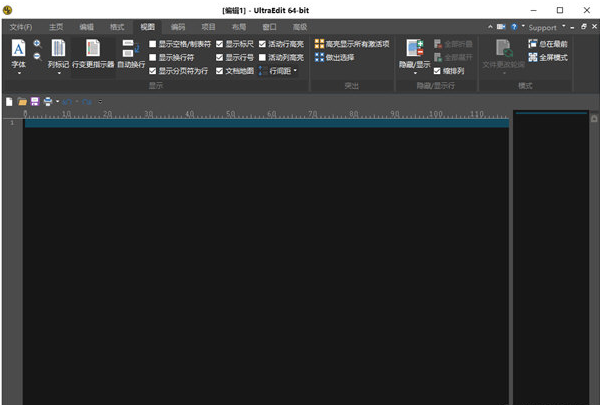Switch to the 布局 ribbon tab

(x=239, y=27)
